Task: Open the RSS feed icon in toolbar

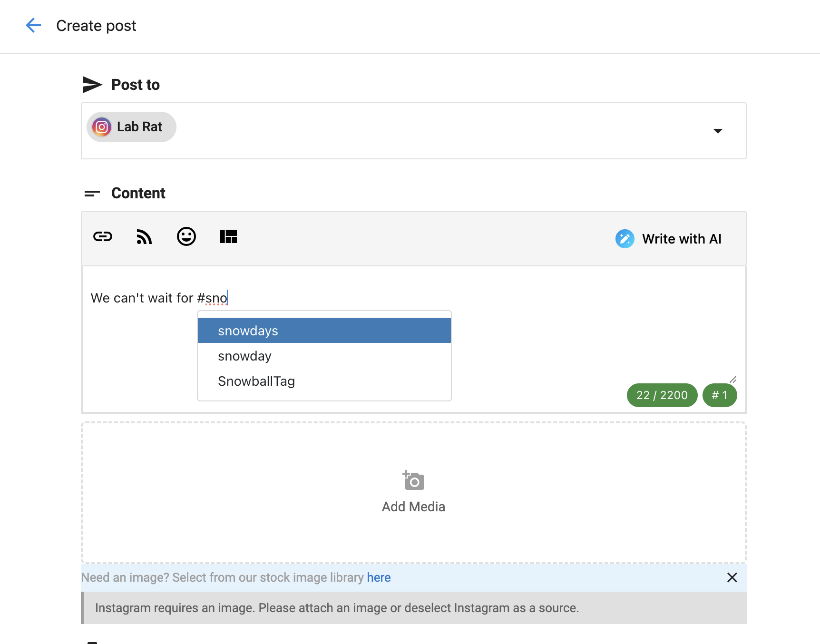Action: pyautogui.click(x=144, y=236)
